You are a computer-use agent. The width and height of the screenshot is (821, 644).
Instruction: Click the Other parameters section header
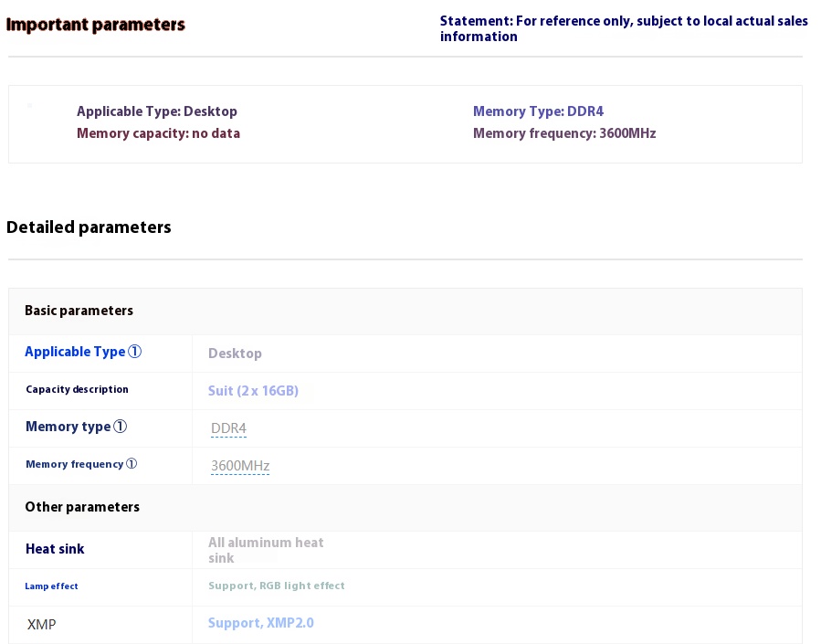tap(82, 507)
